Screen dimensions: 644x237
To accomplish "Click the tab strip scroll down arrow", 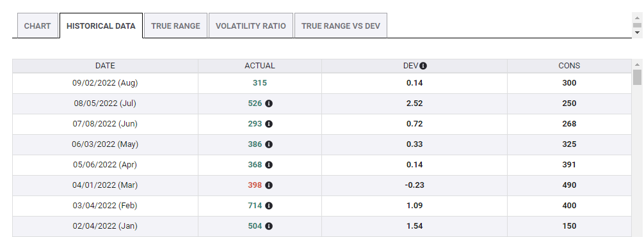I will pyautogui.click(x=638, y=33).
